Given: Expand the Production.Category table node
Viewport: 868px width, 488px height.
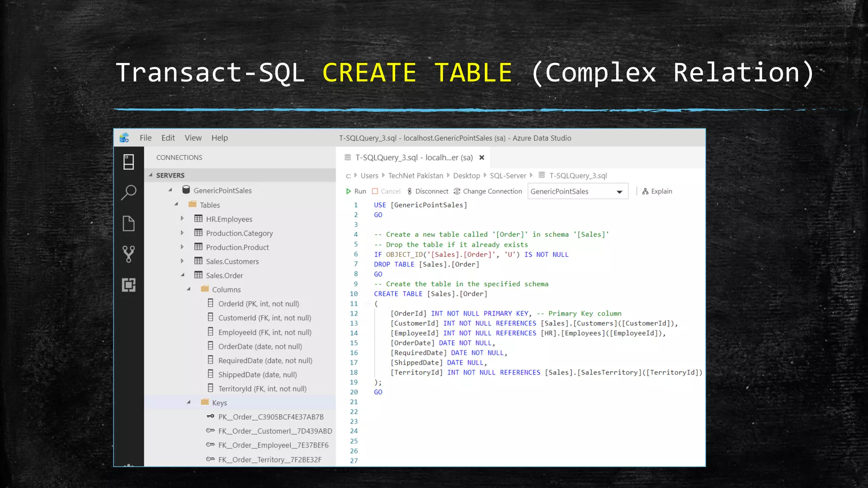Looking at the screenshot, I should (182, 233).
